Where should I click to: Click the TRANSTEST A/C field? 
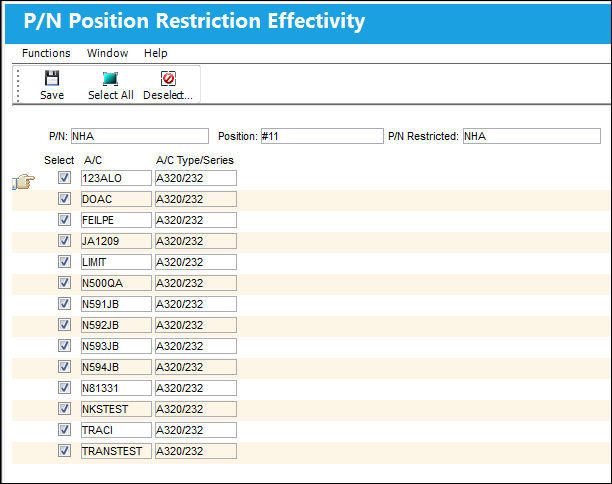tap(116, 451)
